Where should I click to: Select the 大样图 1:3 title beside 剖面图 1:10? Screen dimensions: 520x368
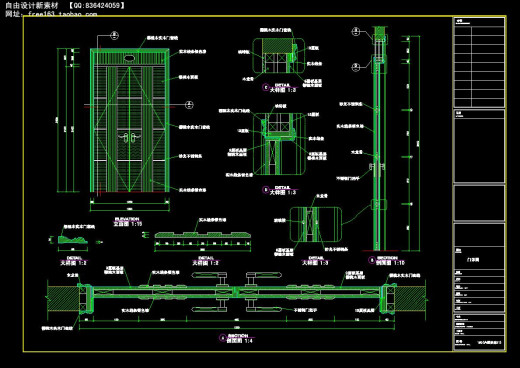315,263
